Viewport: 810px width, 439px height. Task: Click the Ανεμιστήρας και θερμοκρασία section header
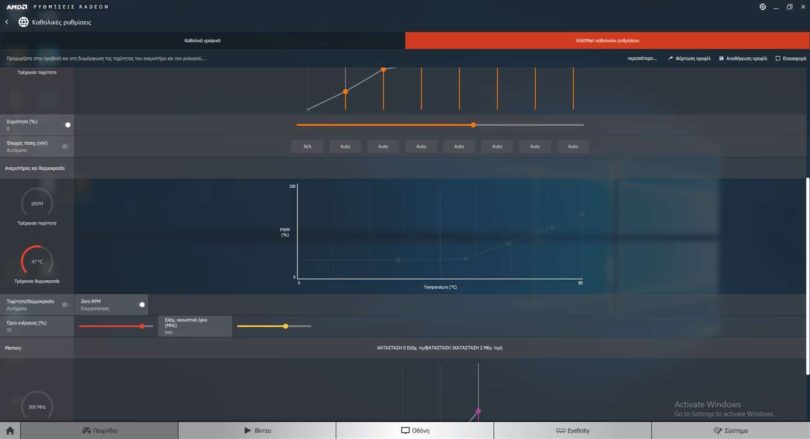click(35, 168)
